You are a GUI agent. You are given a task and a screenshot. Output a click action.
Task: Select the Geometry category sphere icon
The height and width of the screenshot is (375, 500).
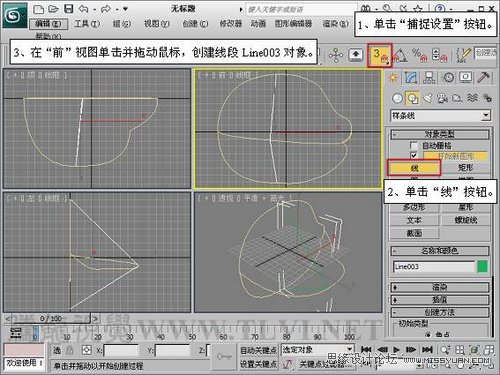coord(397,98)
